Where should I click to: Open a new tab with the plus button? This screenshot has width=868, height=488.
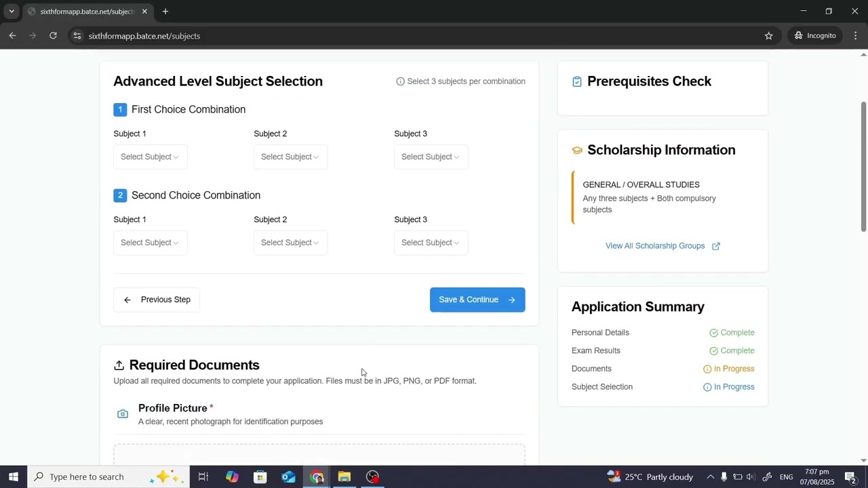click(165, 12)
